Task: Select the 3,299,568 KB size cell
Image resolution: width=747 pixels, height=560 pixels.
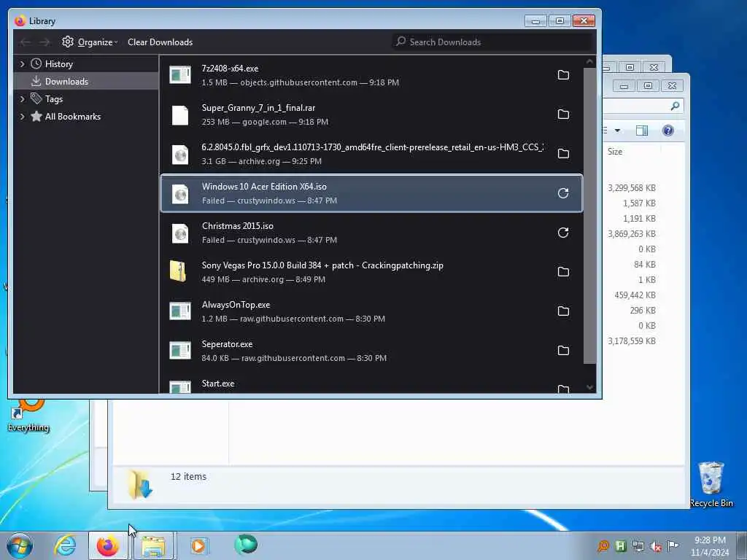Action: pyautogui.click(x=632, y=188)
